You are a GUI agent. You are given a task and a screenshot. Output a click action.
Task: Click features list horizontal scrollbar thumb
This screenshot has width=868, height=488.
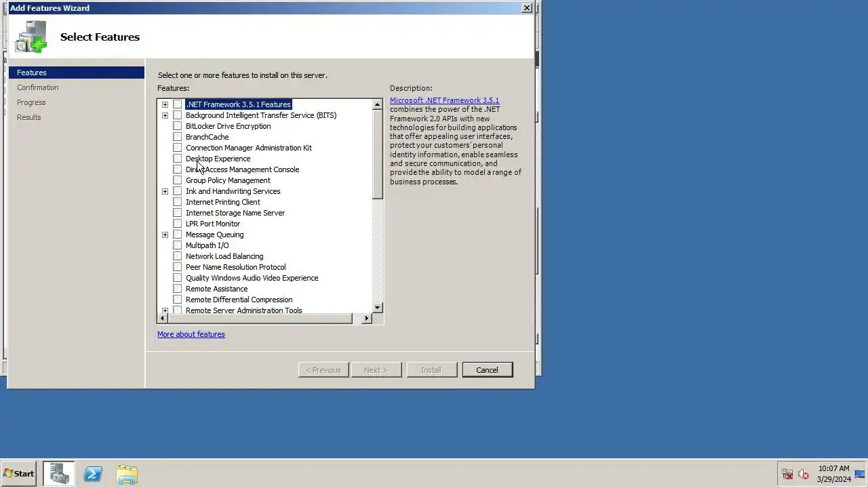(x=260, y=319)
